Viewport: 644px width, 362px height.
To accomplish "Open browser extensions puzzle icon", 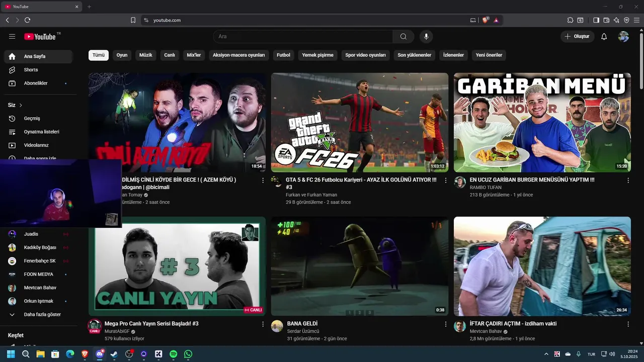I will coord(570,20).
